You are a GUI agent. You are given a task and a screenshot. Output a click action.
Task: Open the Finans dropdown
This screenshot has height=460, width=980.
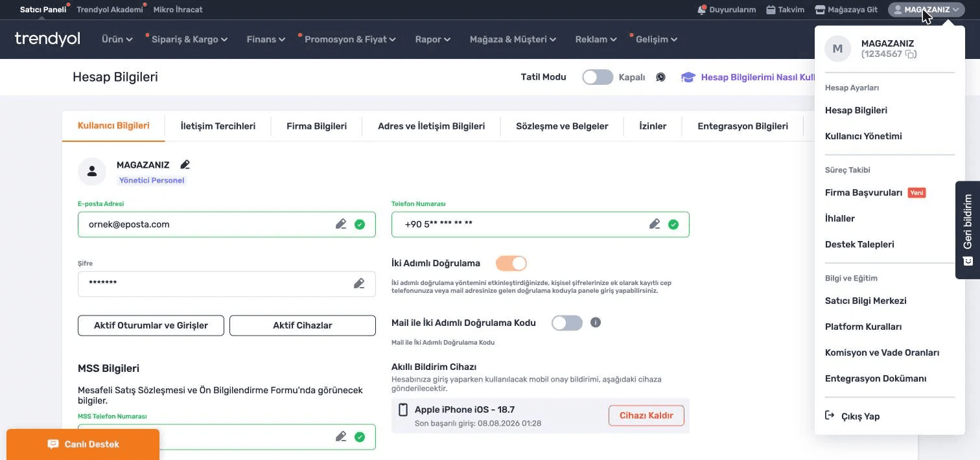pos(266,39)
